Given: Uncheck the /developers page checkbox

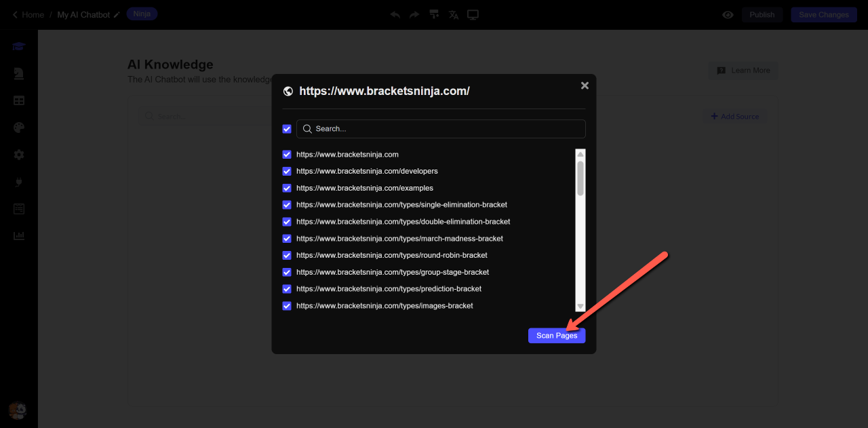Looking at the screenshot, I should pyautogui.click(x=287, y=172).
